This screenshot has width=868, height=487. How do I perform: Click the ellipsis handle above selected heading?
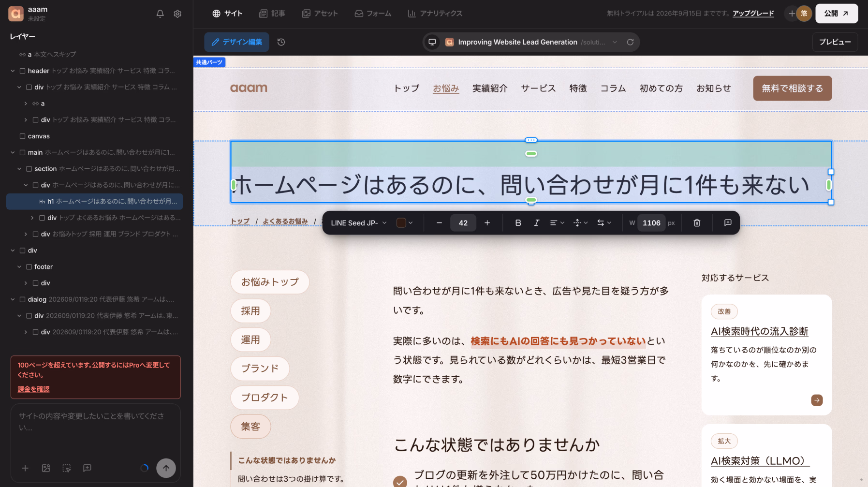click(531, 140)
